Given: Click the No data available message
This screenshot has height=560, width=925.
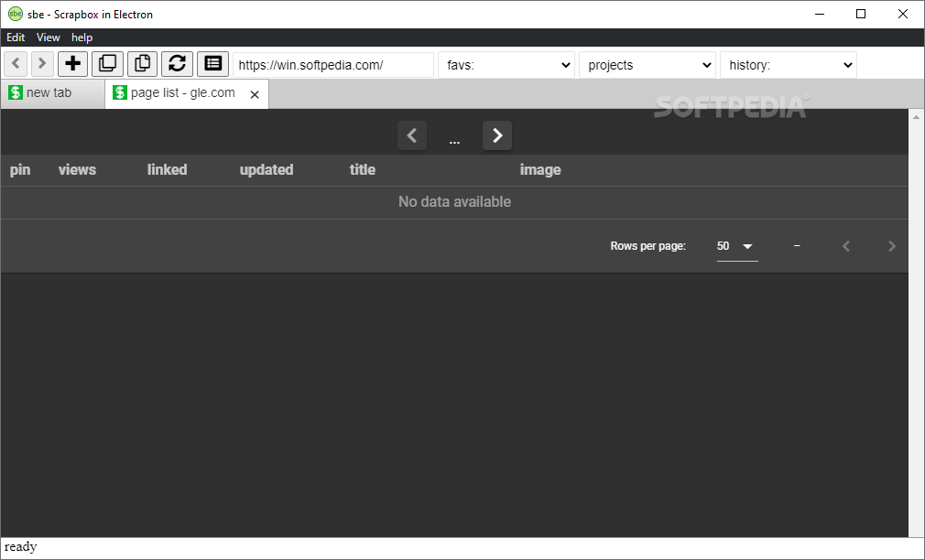Looking at the screenshot, I should (x=454, y=201).
